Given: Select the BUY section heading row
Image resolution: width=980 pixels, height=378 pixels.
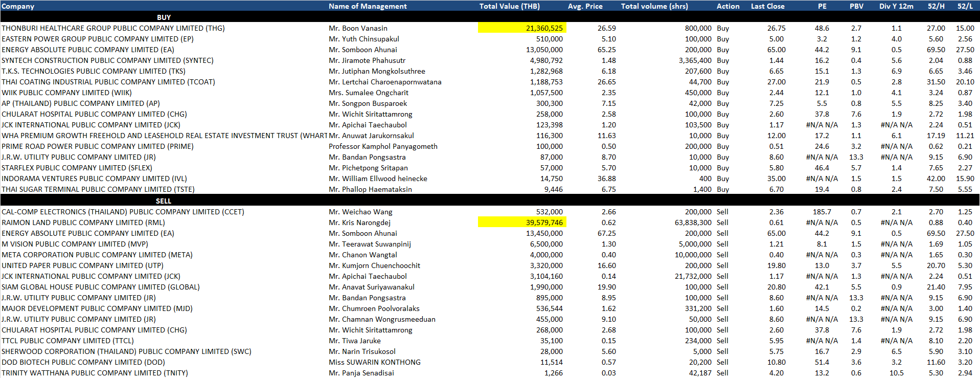Looking at the screenshot, I should [164, 17].
